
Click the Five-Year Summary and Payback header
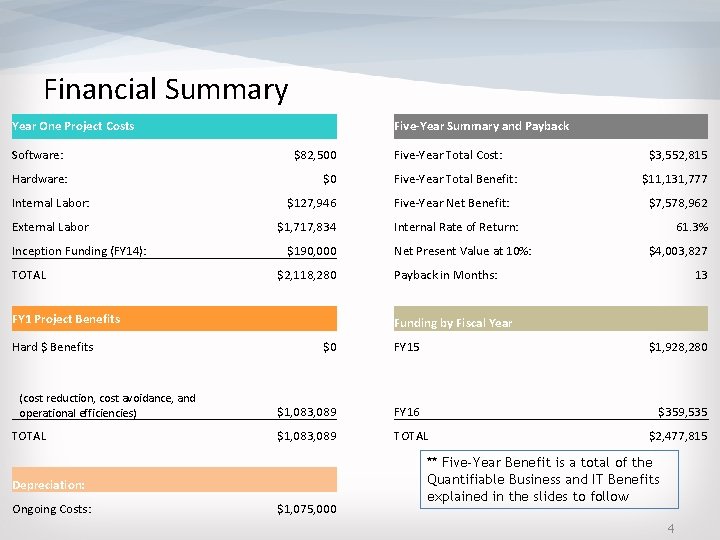(x=551, y=126)
